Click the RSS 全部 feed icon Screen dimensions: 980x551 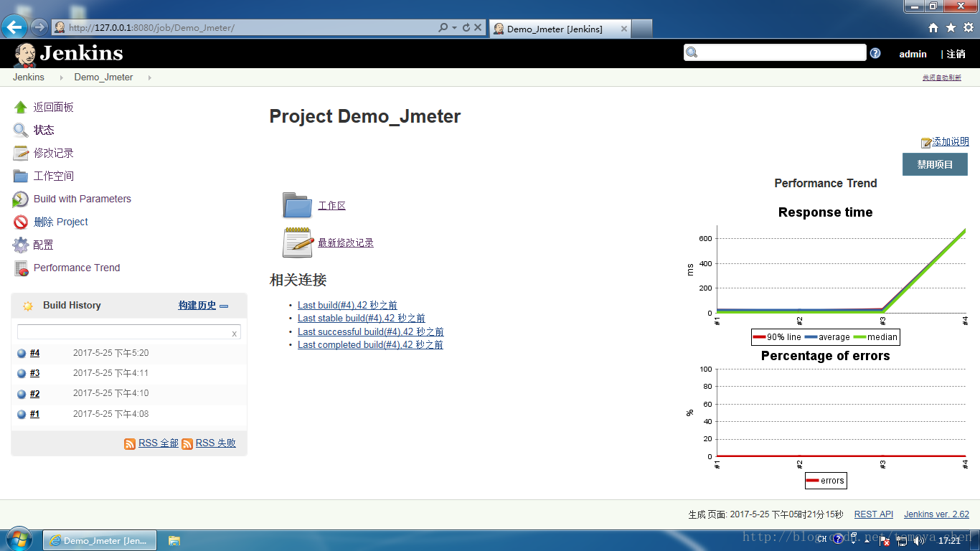pos(130,444)
